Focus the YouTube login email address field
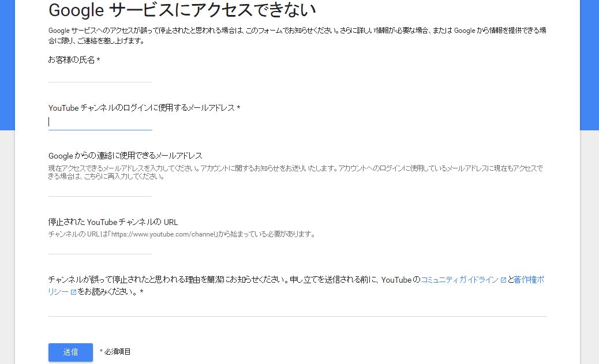 click(x=100, y=122)
